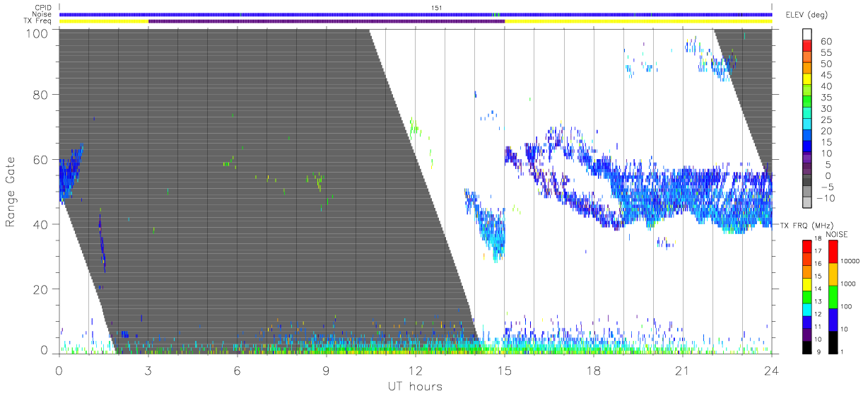This screenshot has width=868, height=401.
Task: Click the NOISE scale label "1000"
Action: (x=848, y=284)
